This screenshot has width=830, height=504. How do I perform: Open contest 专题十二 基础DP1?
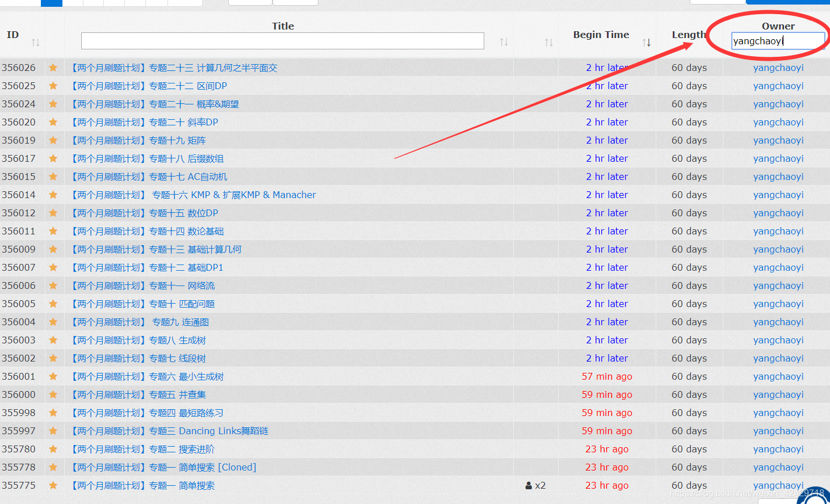[147, 267]
